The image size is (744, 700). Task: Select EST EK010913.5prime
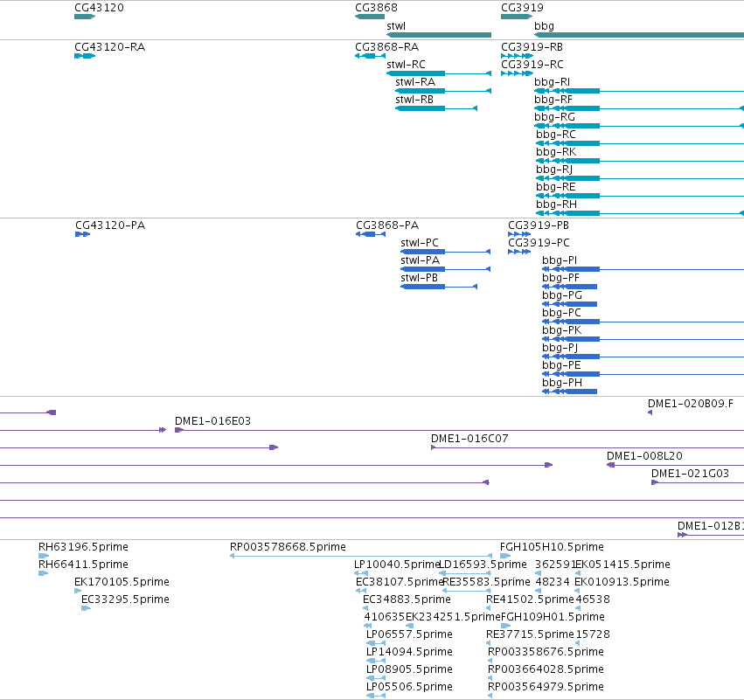point(622,582)
